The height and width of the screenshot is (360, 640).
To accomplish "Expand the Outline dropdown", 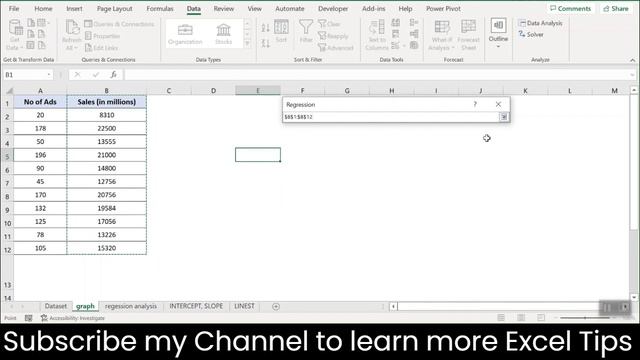I will click(x=498, y=33).
